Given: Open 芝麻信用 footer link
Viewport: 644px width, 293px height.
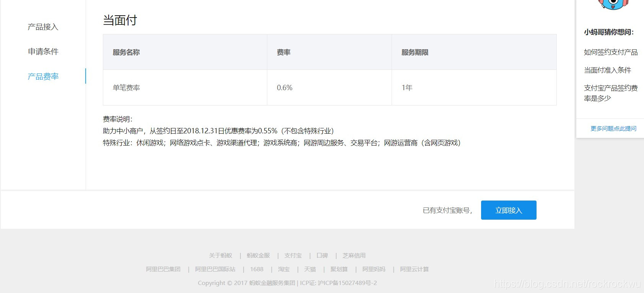Looking at the screenshot, I should [354, 256].
